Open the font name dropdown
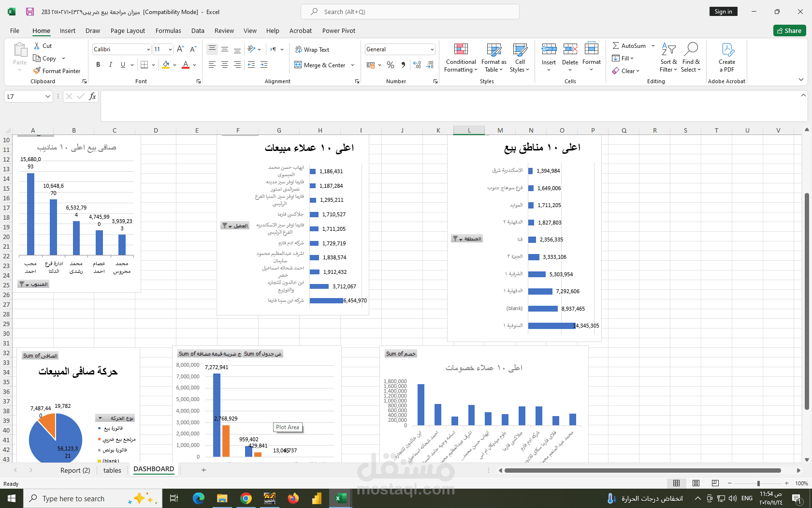This screenshot has height=508, width=812. click(x=148, y=49)
